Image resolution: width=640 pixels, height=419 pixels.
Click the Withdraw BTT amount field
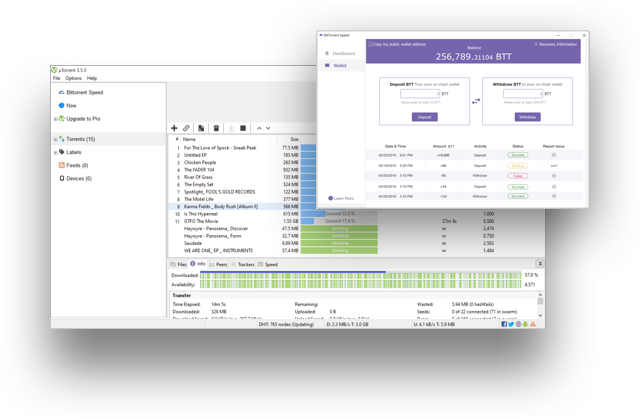pyautogui.click(x=523, y=94)
